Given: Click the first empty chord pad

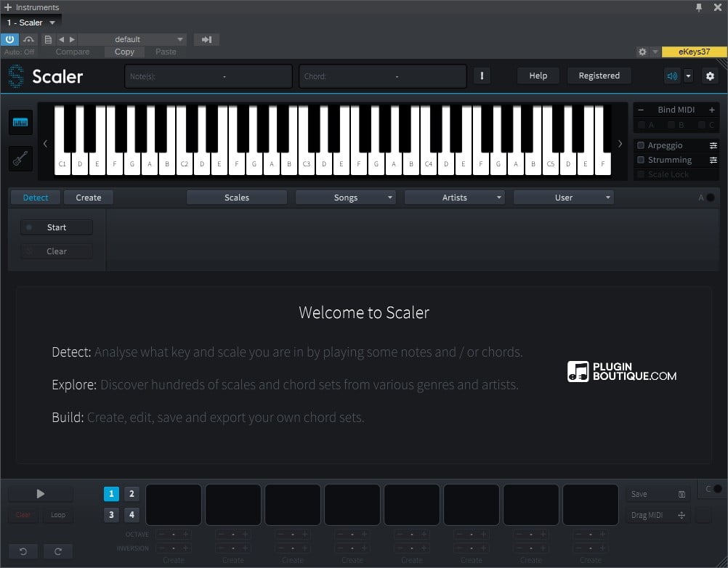Looking at the screenshot, I should point(174,505).
